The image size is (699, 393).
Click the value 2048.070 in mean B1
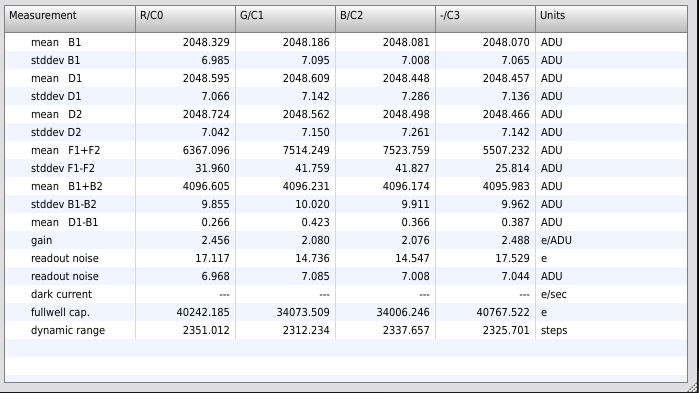coord(506,42)
